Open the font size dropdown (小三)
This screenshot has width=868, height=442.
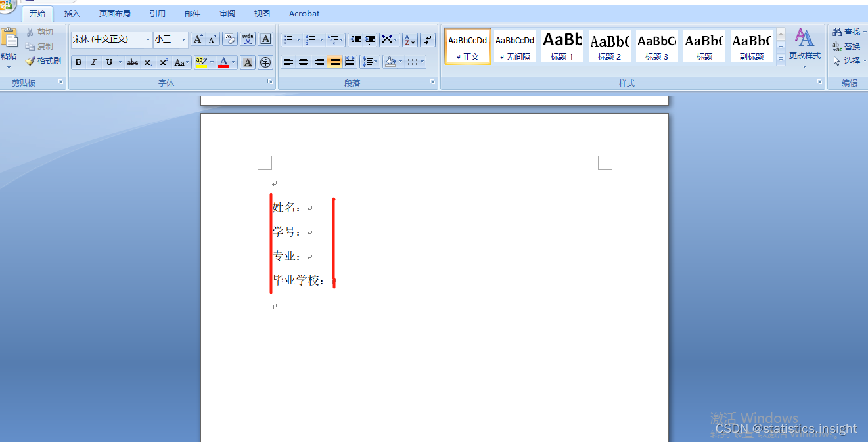pyautogui.click(x=183, y=40)
